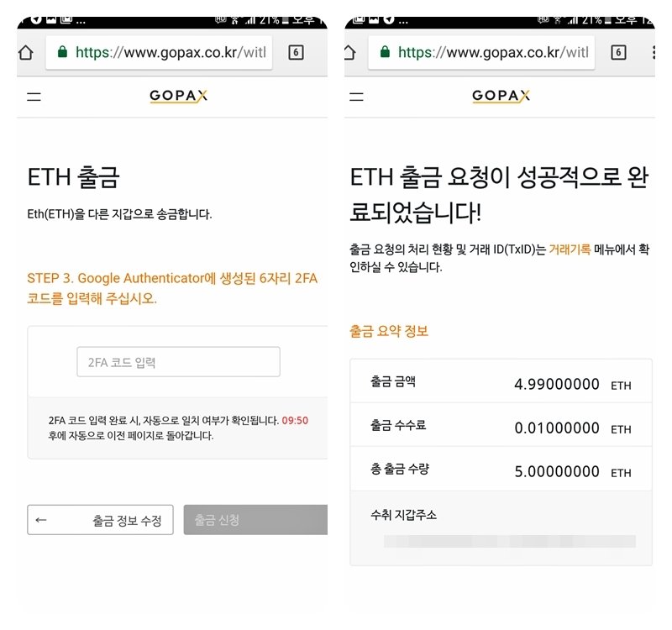Screen dimensions: 672x630
Task: Tap the home icon in left browser
Action: (x=26, y=52)
